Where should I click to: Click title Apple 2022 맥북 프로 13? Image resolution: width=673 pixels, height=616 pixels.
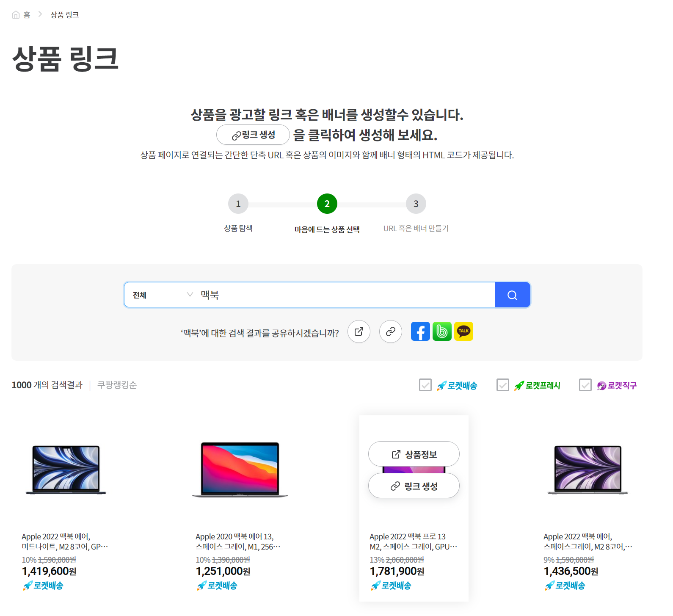click(414, 541)
